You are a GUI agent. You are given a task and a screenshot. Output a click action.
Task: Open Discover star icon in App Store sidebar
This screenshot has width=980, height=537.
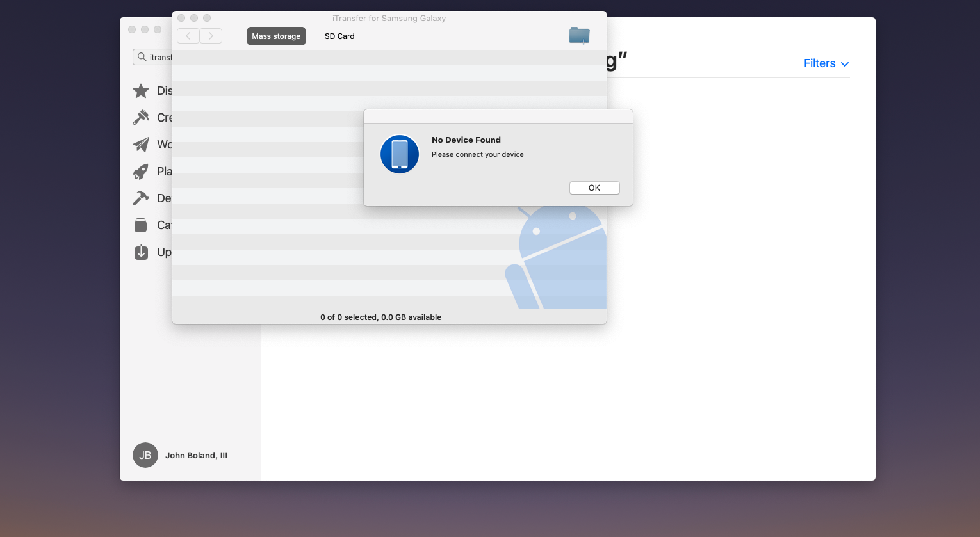141,91
